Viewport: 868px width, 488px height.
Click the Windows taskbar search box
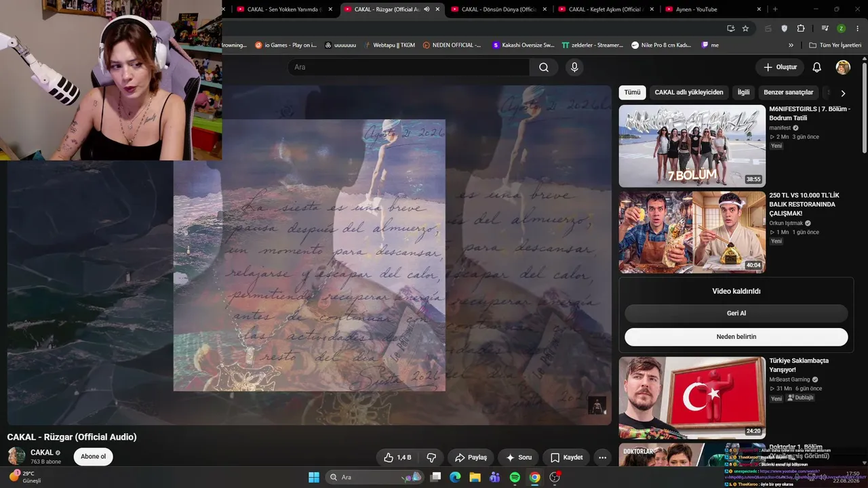pyautogui.click(x=374, y=477)
